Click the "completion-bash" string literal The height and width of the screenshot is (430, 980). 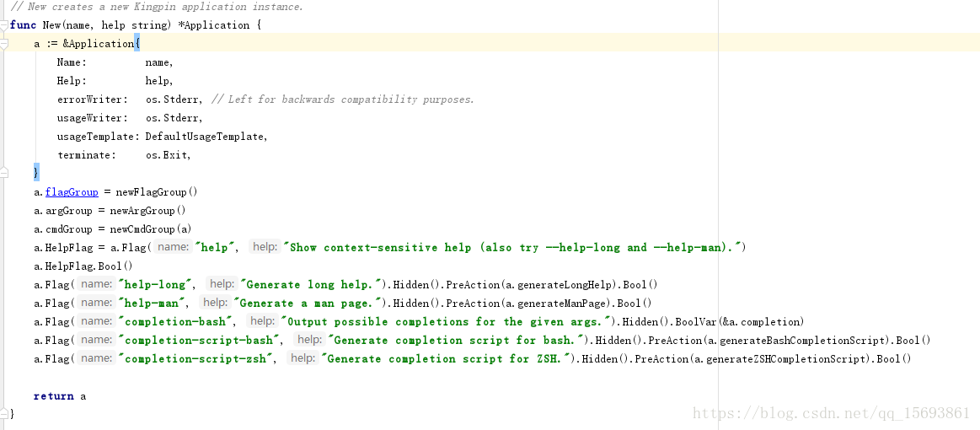(x=177, y=322)
